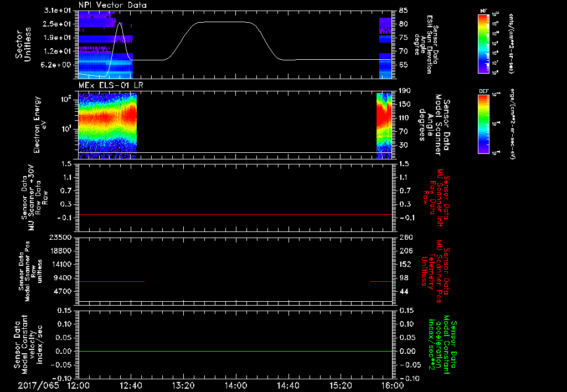Screen dimensions: 567x392
Task: Click the "85" sun elevation tick value
Action: point(404,11)
